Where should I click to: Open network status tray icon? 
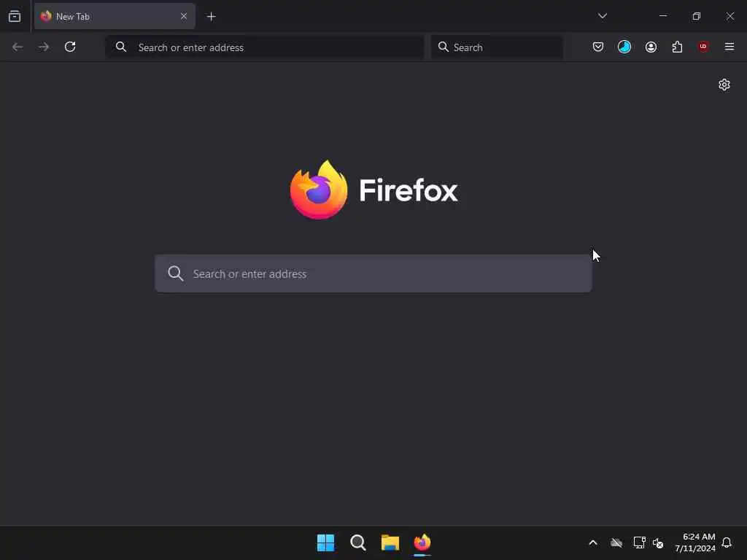coord(639,542)
